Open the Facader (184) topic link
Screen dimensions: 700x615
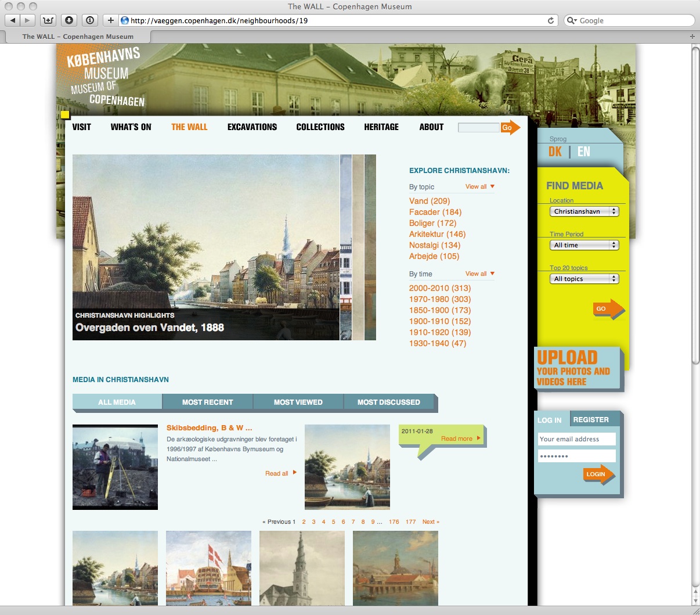click(x=435, y=212)
